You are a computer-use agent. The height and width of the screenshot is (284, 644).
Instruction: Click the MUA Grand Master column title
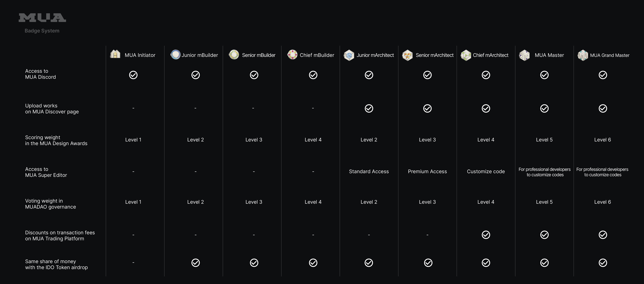click(609, 55)
